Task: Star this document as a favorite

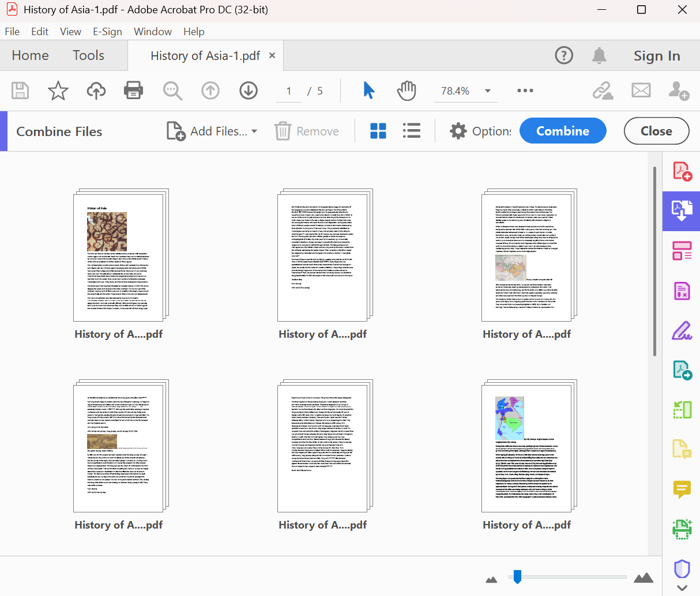Action: 58,90
